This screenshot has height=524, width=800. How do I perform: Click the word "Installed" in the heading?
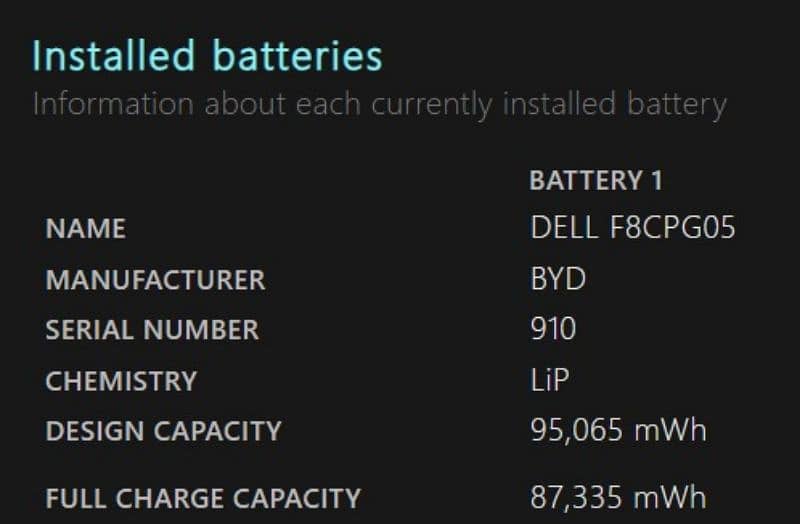[x=99, y=55]
